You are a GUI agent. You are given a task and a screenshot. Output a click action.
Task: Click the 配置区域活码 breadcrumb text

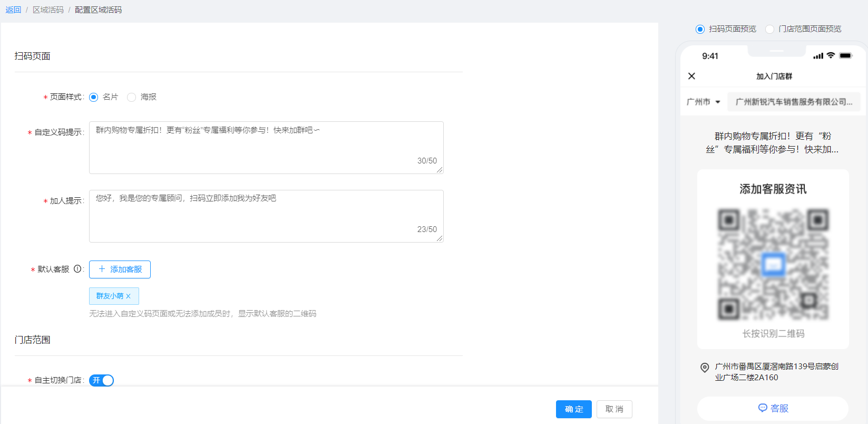(98, 10)
